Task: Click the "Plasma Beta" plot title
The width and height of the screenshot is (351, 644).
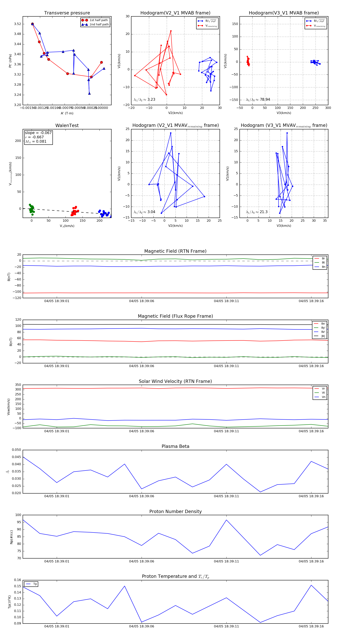Action: [x=175, y=447]
